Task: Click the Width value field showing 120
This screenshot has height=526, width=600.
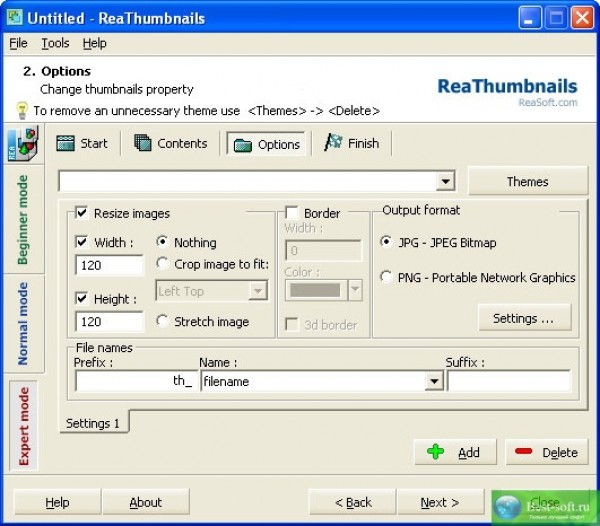Action: click(x=109, y=265)
